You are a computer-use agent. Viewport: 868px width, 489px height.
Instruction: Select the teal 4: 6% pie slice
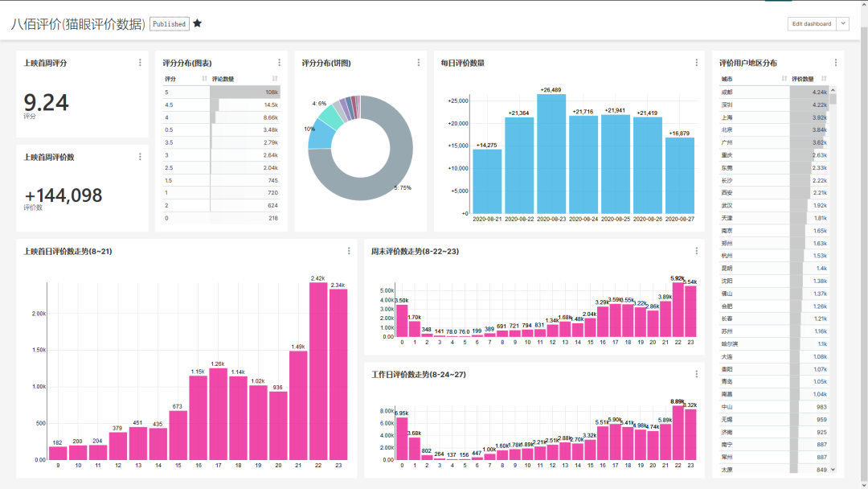point(332,116)
